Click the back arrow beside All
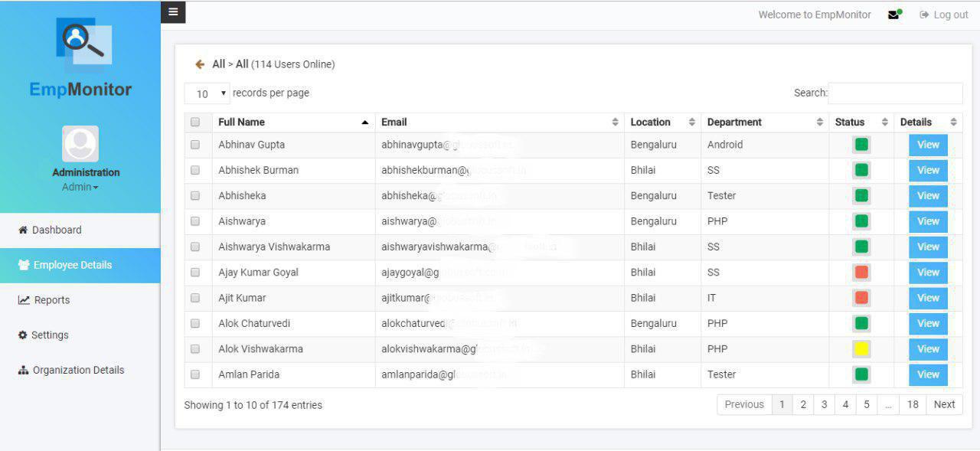The width and height of the screenshot is (980, 451). tap(200, 64)
